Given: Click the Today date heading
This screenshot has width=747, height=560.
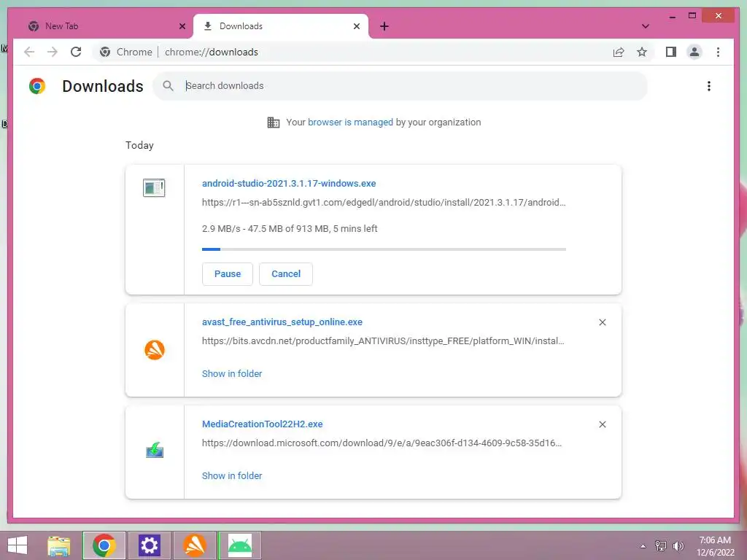Looking at the screenshot, I should (x=139, y=145).
